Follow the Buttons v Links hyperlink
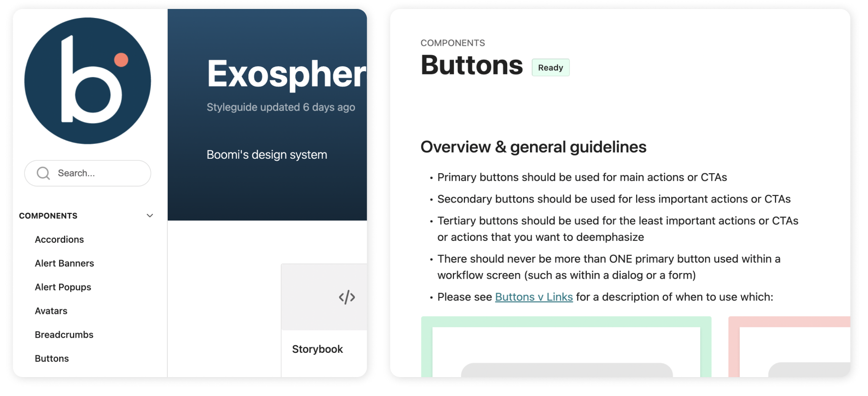Image resolution: width=868 pixels, height=396 pixels. pos(534,297)
